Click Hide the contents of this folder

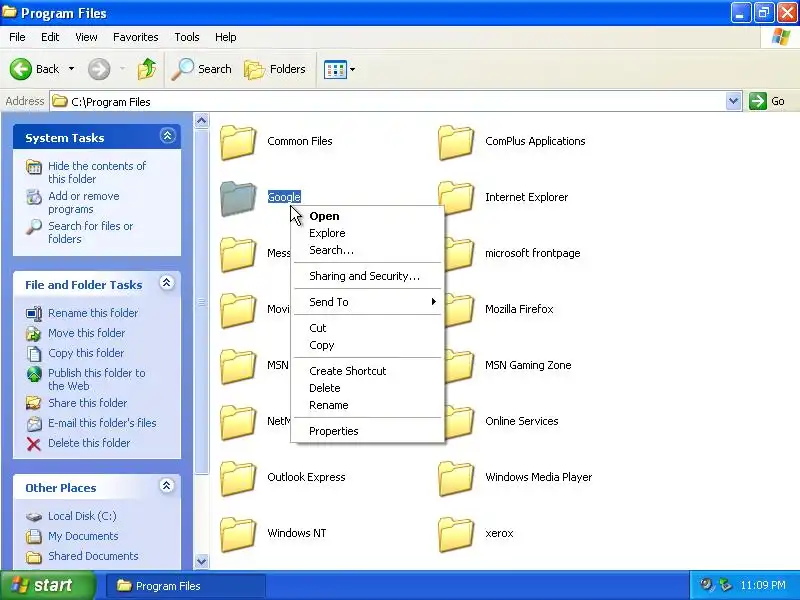coord(97,172)
